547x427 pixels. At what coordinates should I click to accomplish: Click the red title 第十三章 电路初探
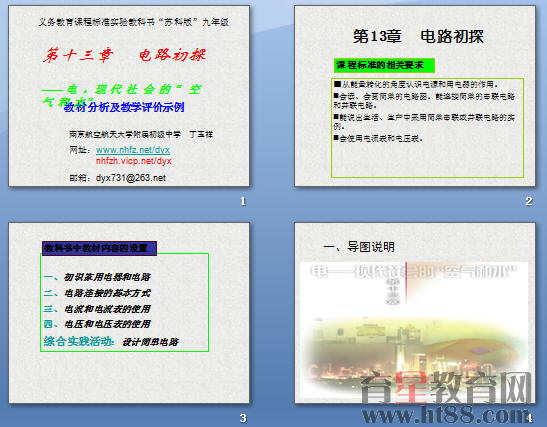pyautogui.click(x=125, y=55)
